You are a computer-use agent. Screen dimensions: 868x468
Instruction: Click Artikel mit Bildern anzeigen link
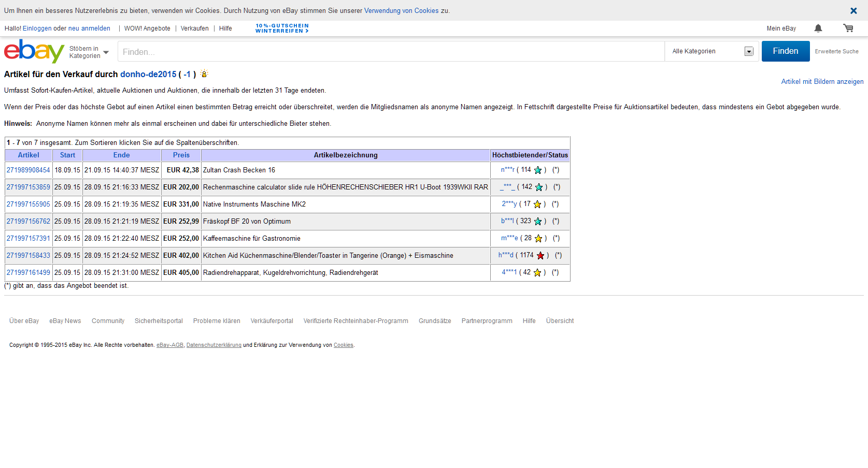[822, 82]
